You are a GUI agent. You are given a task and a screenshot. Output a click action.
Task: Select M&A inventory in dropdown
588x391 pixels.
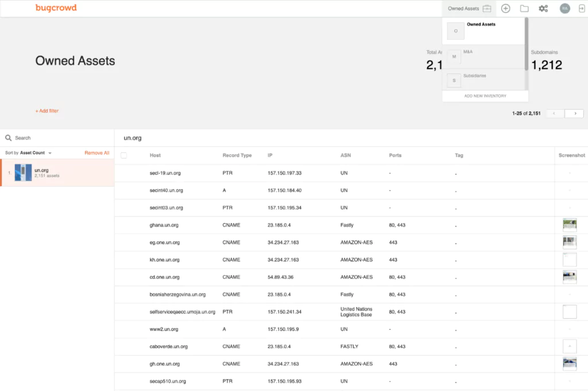(x=483, y=57)
